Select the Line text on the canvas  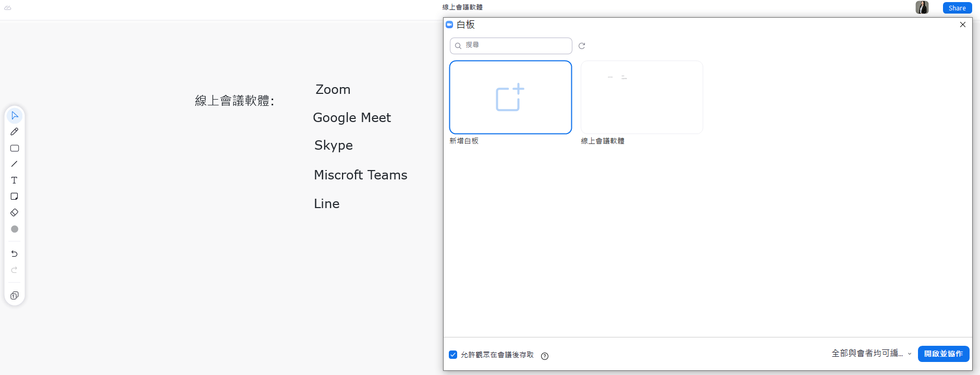pyautogui.click(x=327, y=203)
